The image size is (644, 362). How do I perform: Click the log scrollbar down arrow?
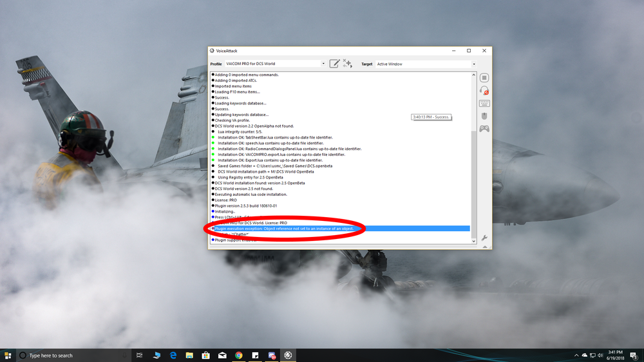[473, 241]
